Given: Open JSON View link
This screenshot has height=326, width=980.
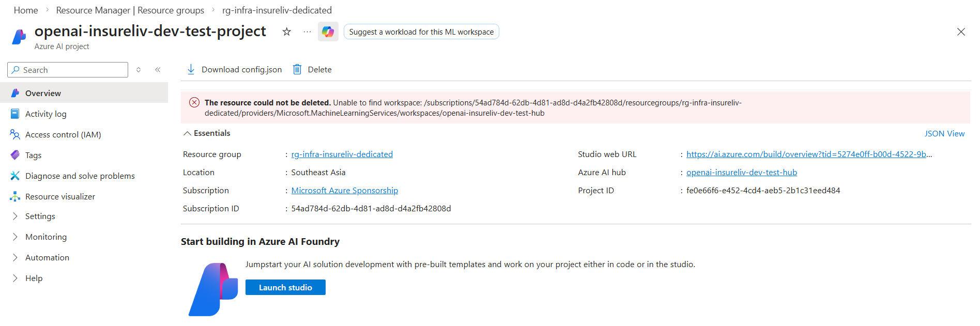Looking at the screenshot, I should point(944,133).
